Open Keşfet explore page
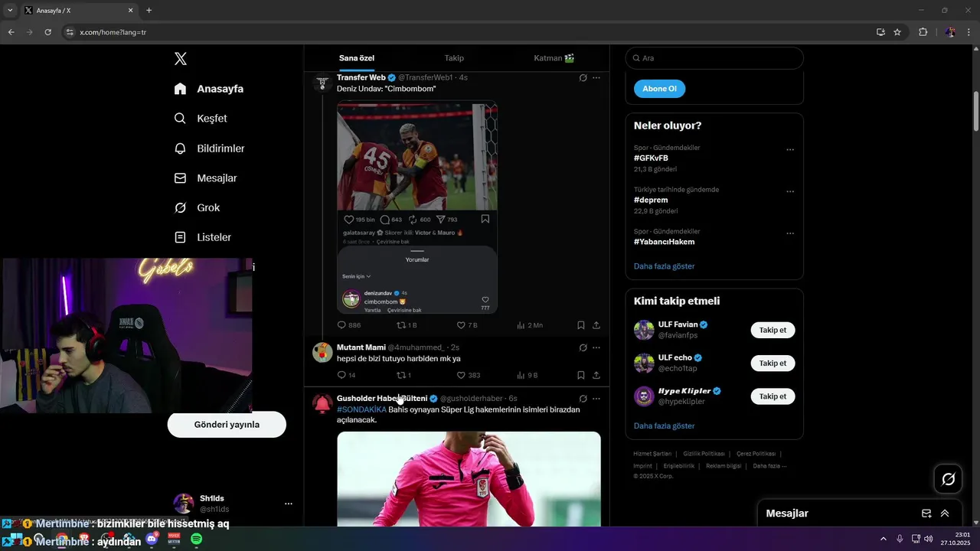This screenshot has height=551, width=980. point(201,119)
